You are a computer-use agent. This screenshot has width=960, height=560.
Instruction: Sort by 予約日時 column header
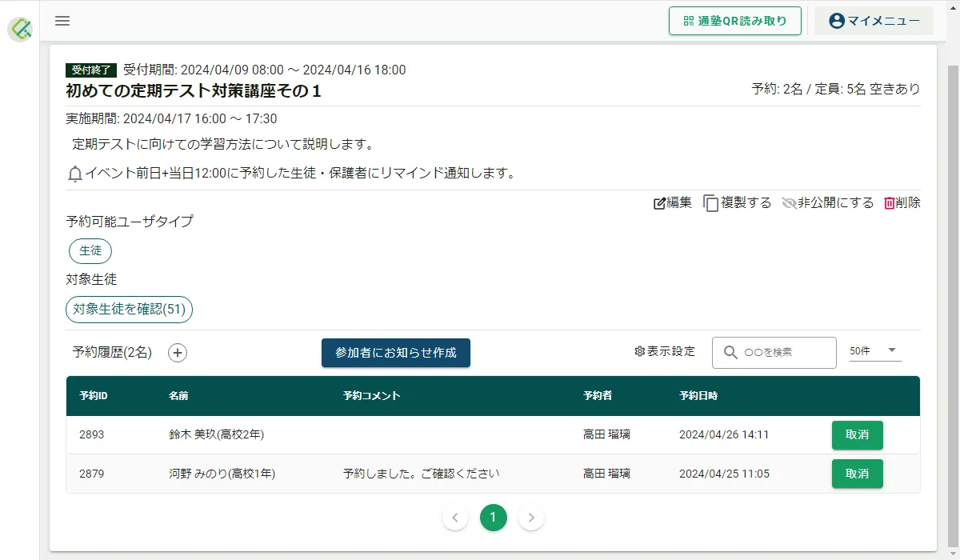point(698,396)
